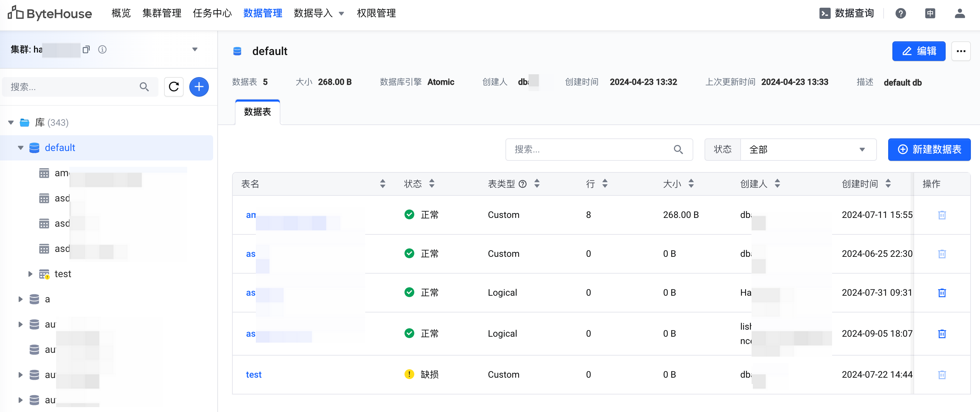Sort by 状态 column
Screen dimensions: 980x412
[432, 184]
